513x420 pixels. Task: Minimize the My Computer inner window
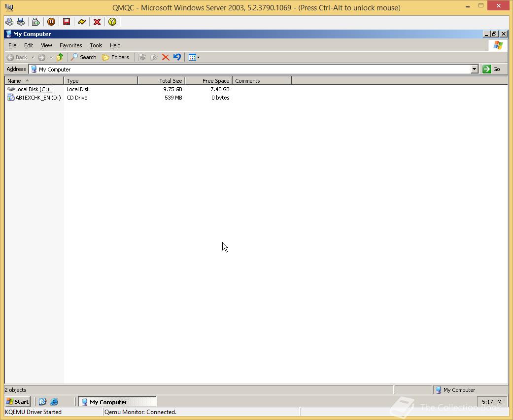pos(486,34)
